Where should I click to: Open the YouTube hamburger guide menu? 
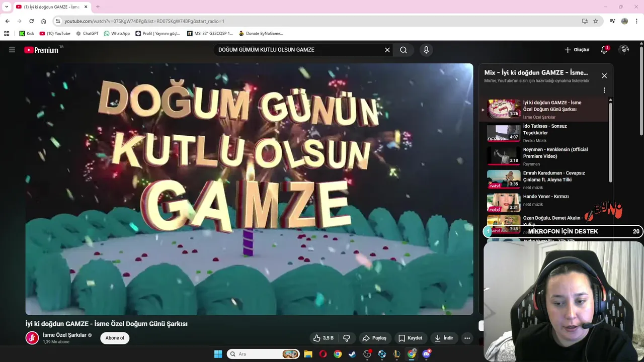12,50
